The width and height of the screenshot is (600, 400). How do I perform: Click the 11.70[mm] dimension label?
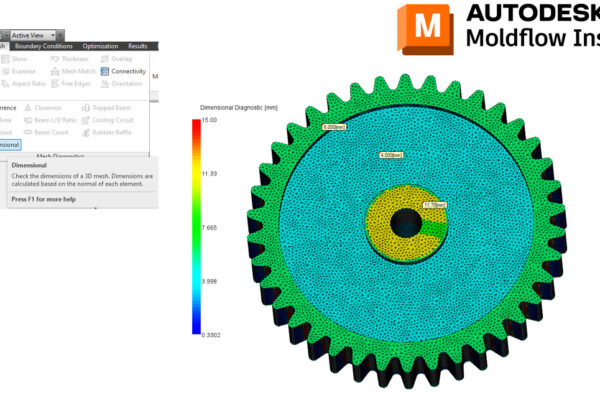click(434, 205)
